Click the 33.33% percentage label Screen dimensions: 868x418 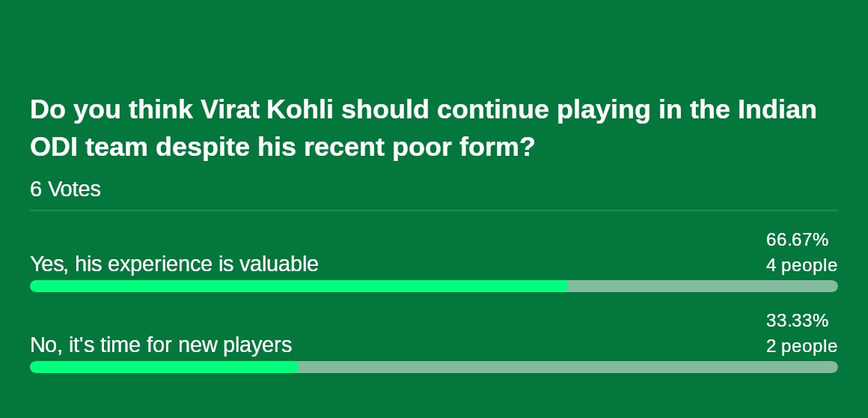pos(797,321)
